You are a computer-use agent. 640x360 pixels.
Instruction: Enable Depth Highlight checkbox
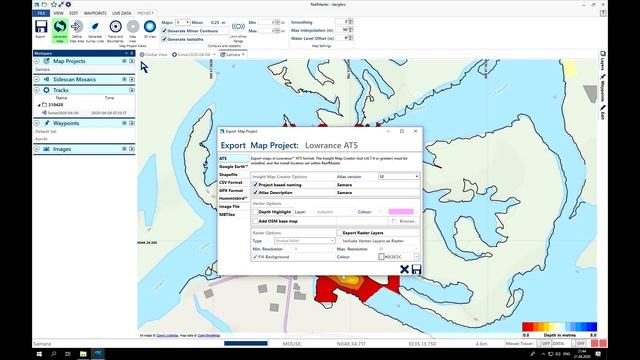pyautogui.click(x=256, y=212)
